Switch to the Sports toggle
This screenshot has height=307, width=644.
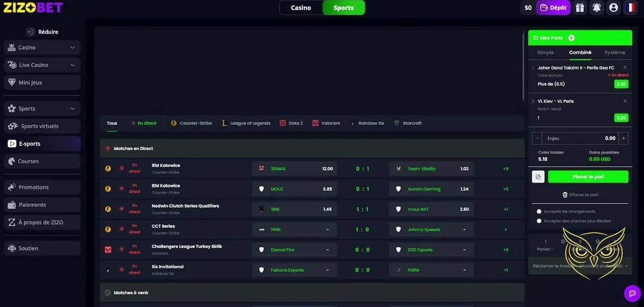click(x=343, y=8)
